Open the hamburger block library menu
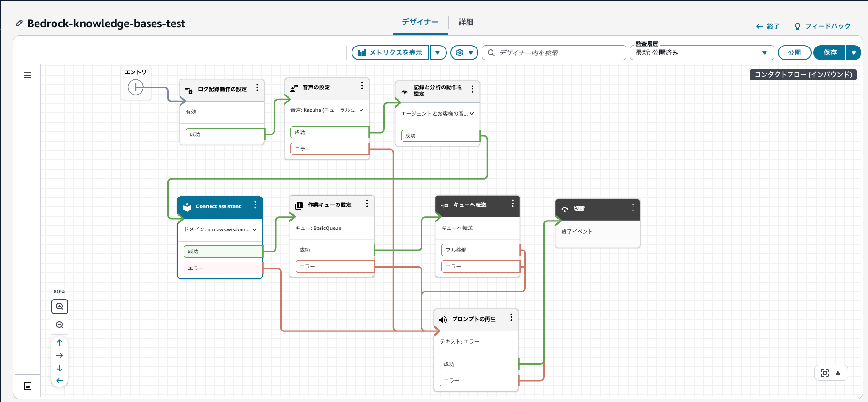868x402 pixels. tap(28, 75)
